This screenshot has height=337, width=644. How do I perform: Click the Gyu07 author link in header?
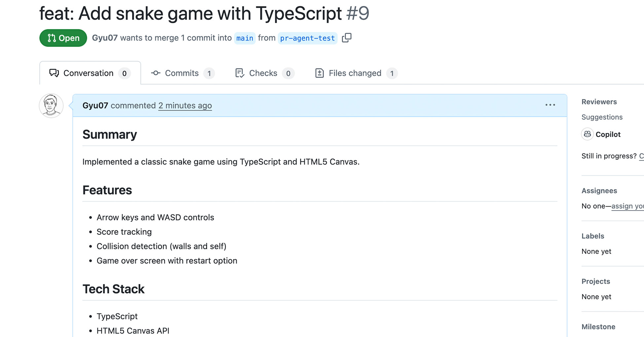click(105, 38)
